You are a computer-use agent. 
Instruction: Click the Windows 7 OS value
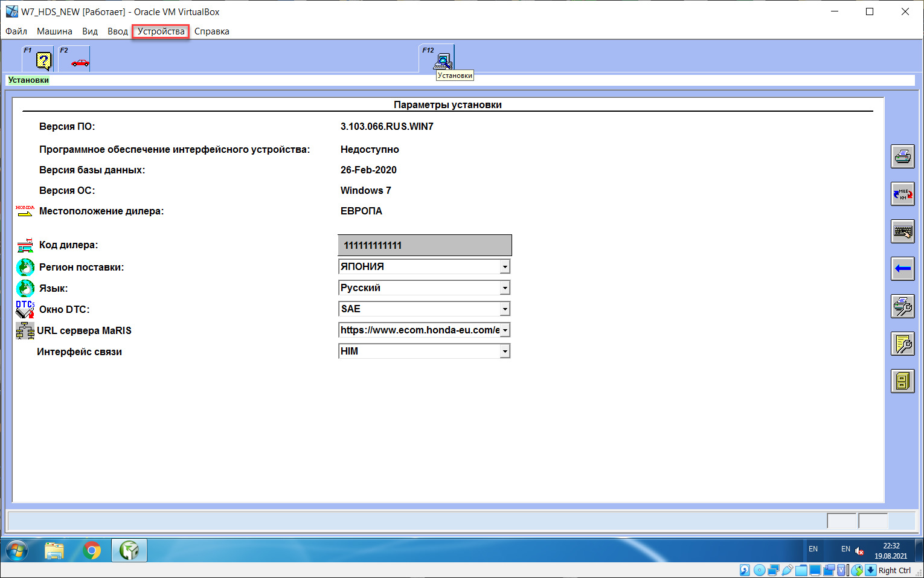click(x=366, y=190)
